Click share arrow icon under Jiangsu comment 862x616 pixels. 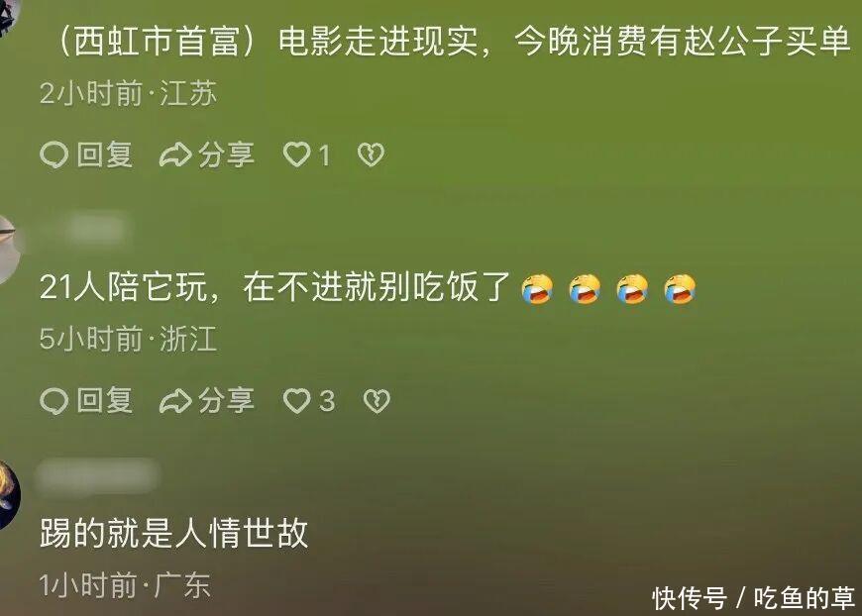tap(175, 154)
